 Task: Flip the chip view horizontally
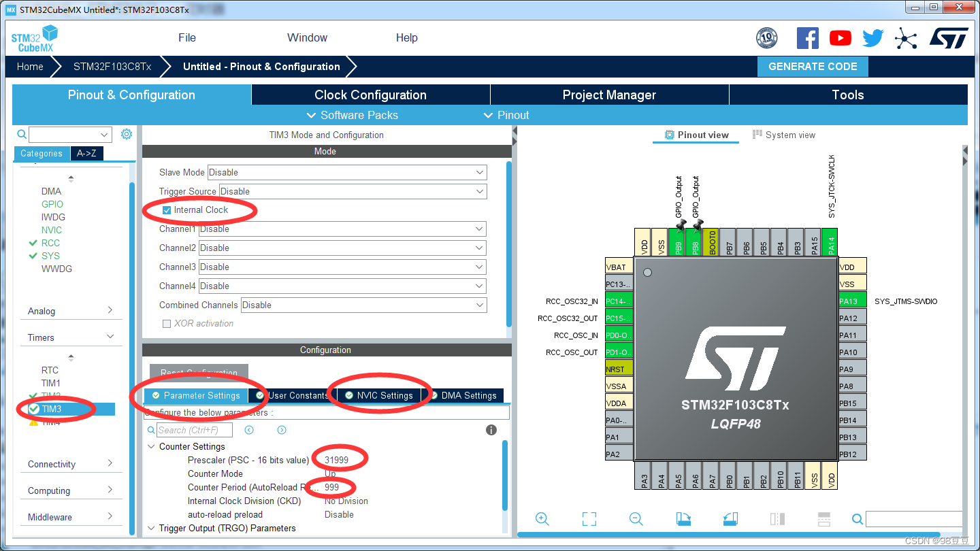pyautogui.click(x=777, y=519)
